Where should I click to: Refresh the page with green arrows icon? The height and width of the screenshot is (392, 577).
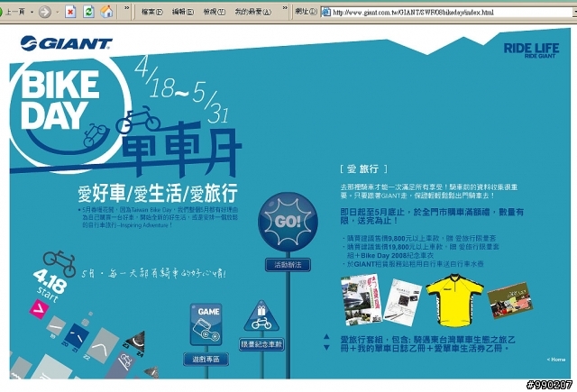[x=88, y=12]
